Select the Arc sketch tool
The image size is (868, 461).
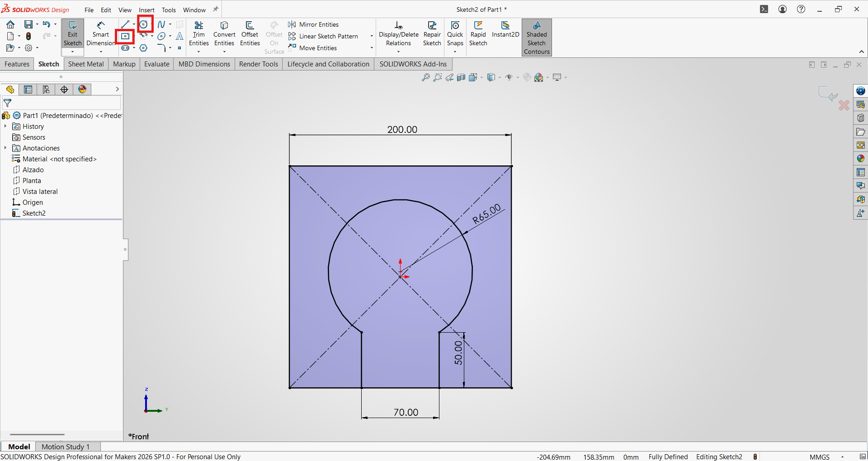tap(144, 36)
